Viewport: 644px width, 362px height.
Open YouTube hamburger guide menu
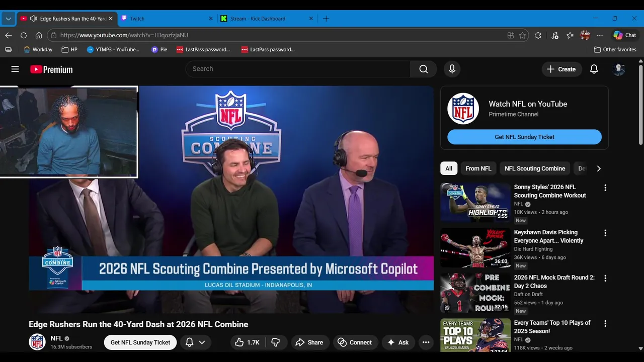(x=15, y=69)
